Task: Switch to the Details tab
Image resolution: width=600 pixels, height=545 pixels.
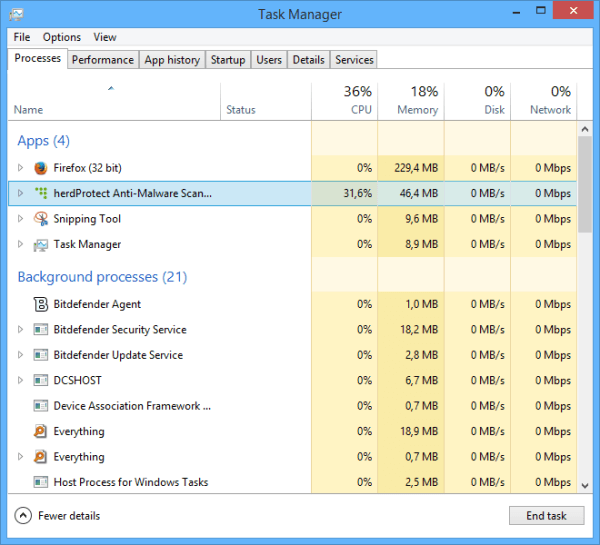Action: coord(308,60)
